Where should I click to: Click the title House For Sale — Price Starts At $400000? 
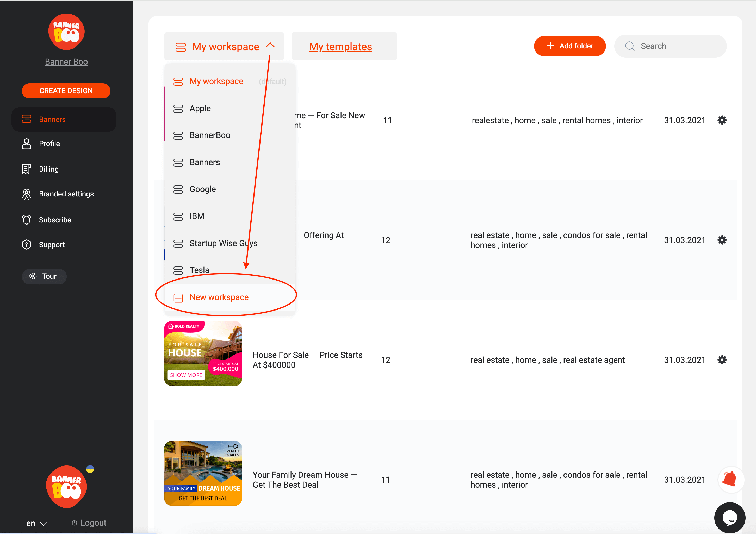point(308,360)
